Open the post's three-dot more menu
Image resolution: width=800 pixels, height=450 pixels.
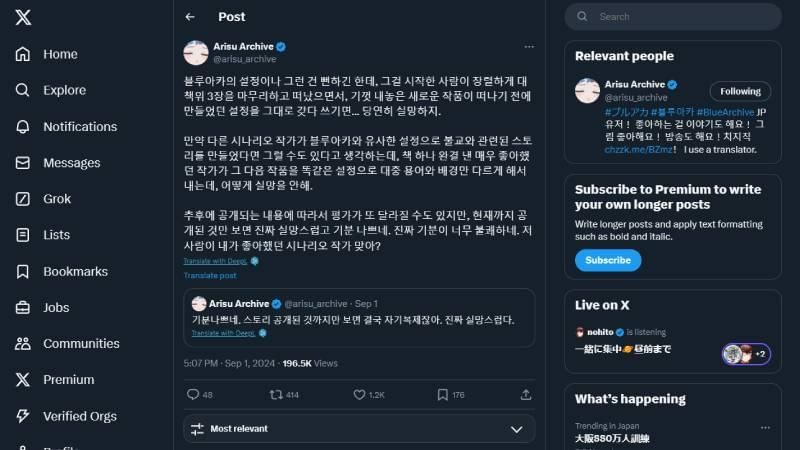pos(529,47)
